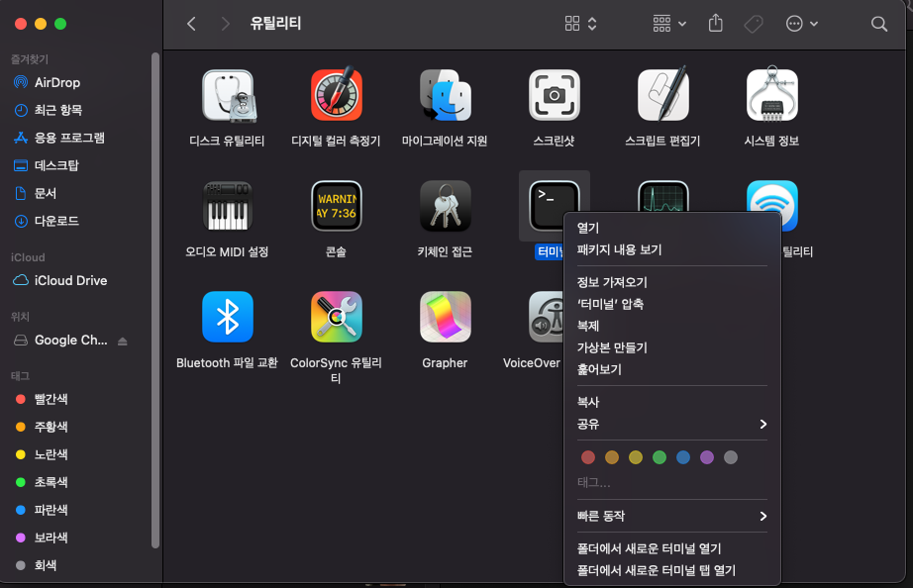Filter by 빨간색 (red) sidebar tag
913x588 pixels.
[x=42, y=399]
